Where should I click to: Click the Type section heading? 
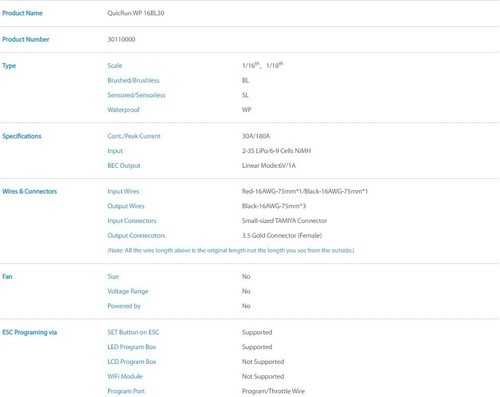pos(9,66)
